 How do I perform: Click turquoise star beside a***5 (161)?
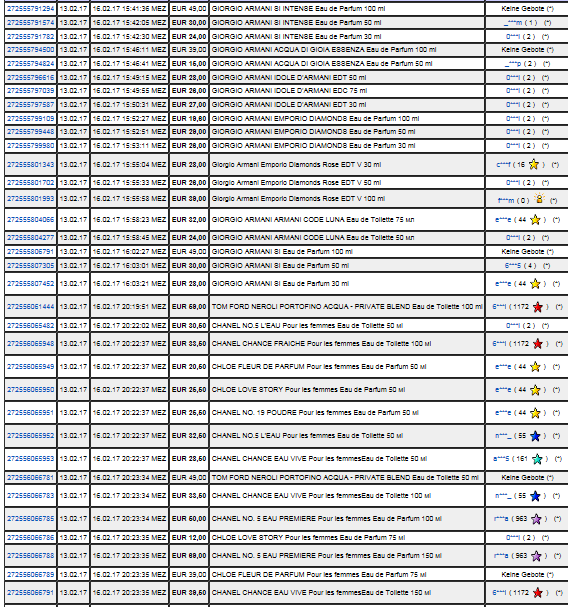pos(537,459)
